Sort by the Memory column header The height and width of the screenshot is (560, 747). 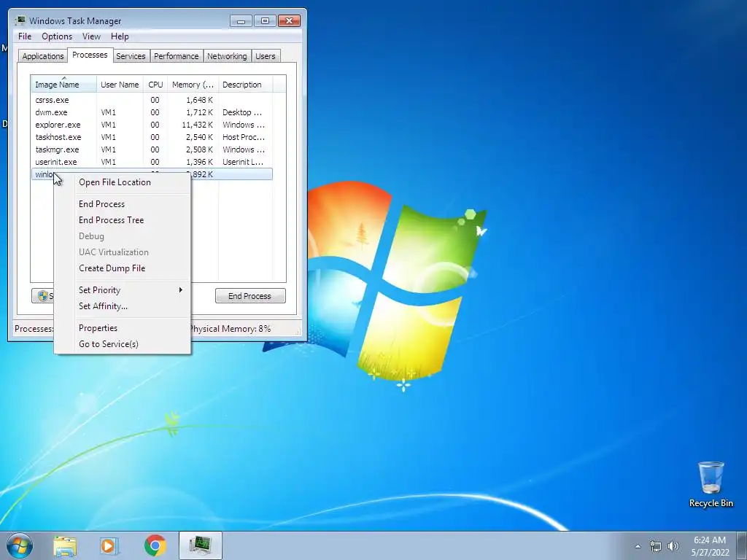click(193, 85)
